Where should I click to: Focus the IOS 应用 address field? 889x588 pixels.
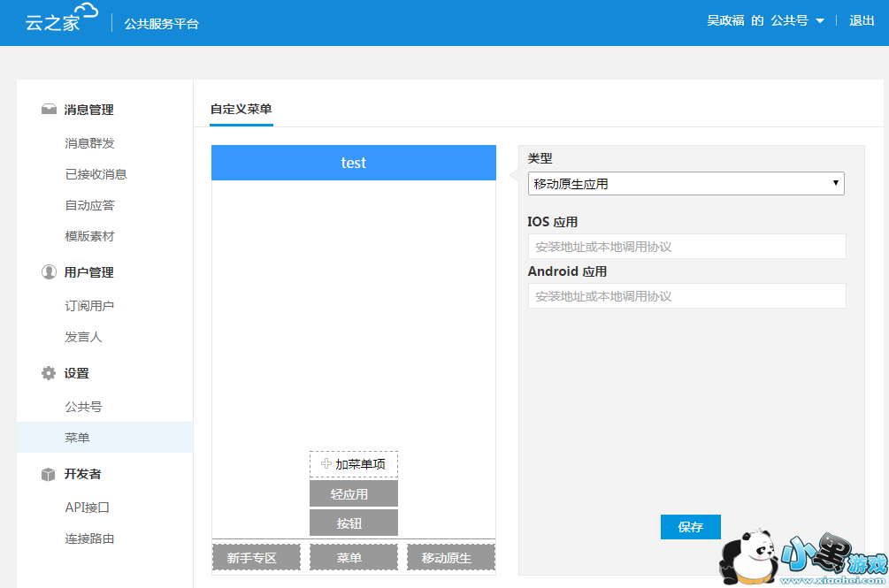686,247
